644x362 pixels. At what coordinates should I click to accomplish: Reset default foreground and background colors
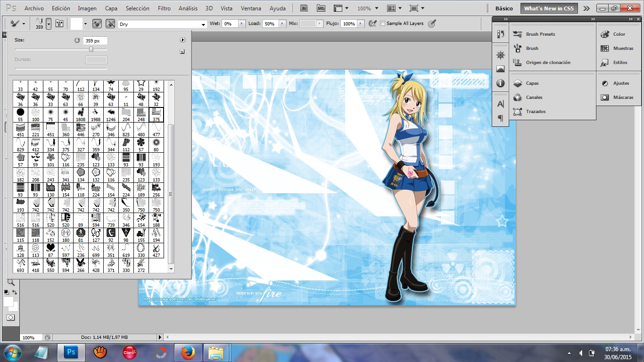pos(6,292)
